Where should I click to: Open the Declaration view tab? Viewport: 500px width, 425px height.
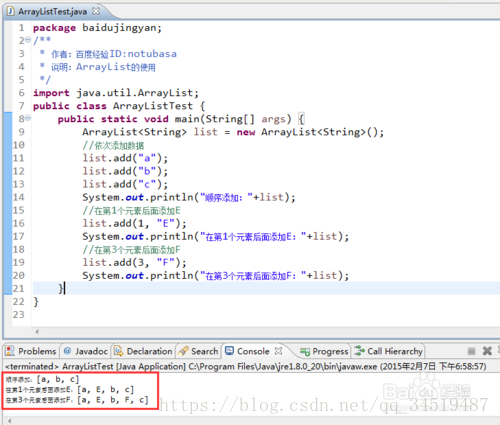143,351
